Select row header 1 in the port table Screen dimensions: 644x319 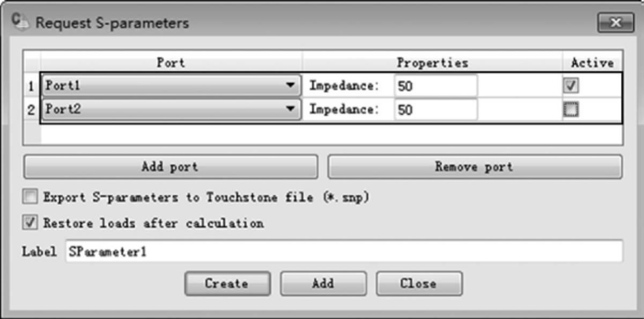(32, 86)
